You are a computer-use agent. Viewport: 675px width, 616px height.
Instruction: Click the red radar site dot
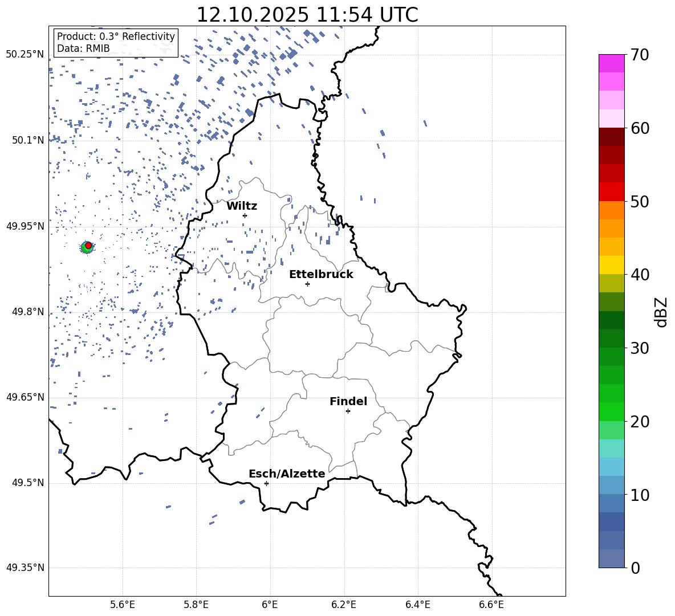point(88,245)
